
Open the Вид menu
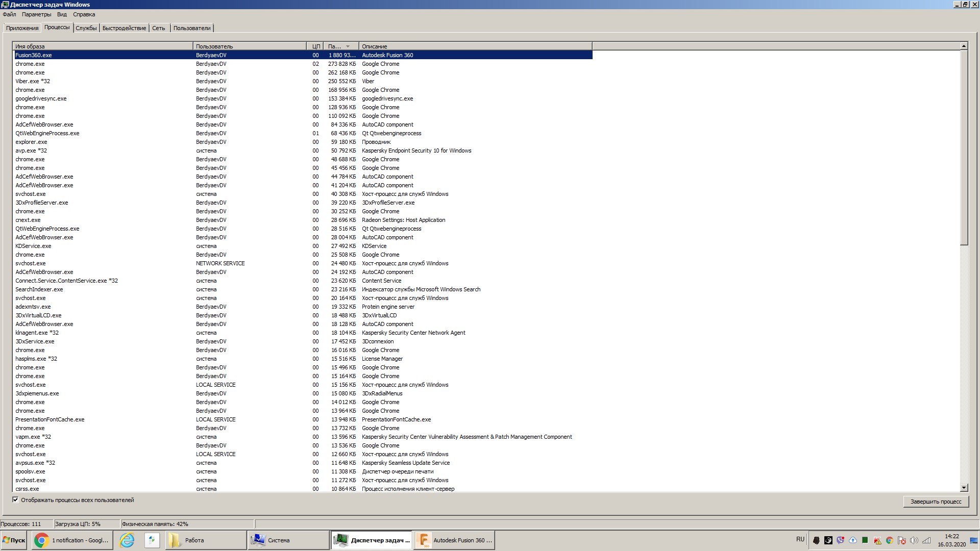(62, 14)
